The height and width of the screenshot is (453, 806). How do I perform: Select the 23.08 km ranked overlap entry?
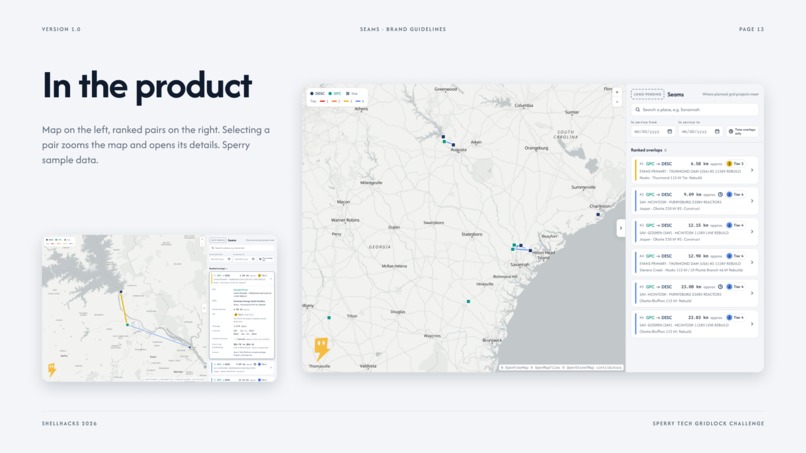[x=695, y=293]
